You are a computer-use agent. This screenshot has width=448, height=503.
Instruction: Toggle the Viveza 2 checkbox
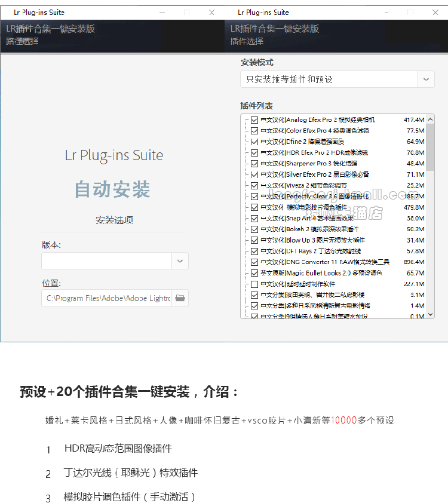click(x=254, y=185)
